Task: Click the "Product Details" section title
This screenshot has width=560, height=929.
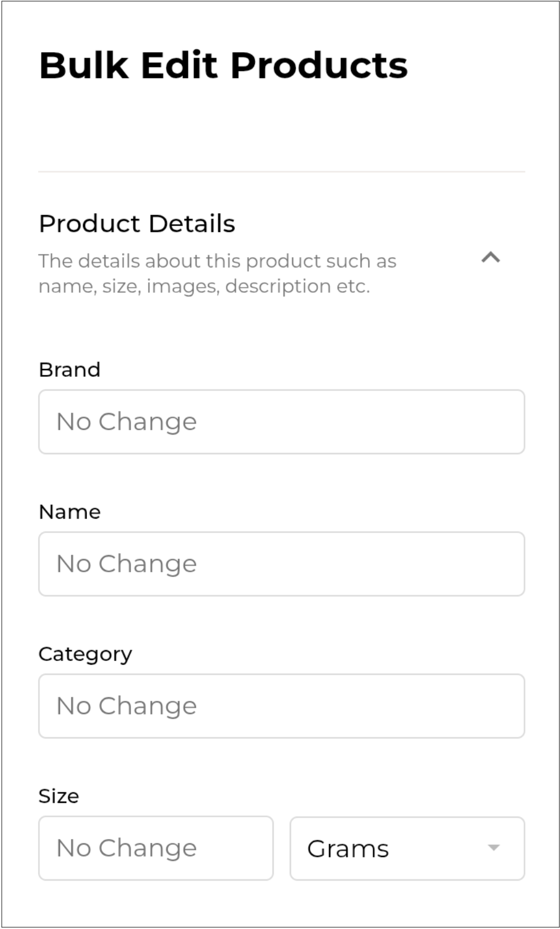Action: coord(137,224)
